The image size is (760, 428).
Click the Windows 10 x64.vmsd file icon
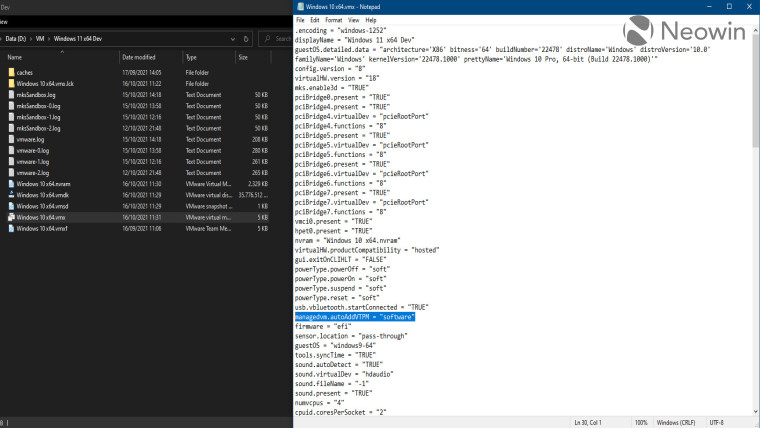(11, 206)
